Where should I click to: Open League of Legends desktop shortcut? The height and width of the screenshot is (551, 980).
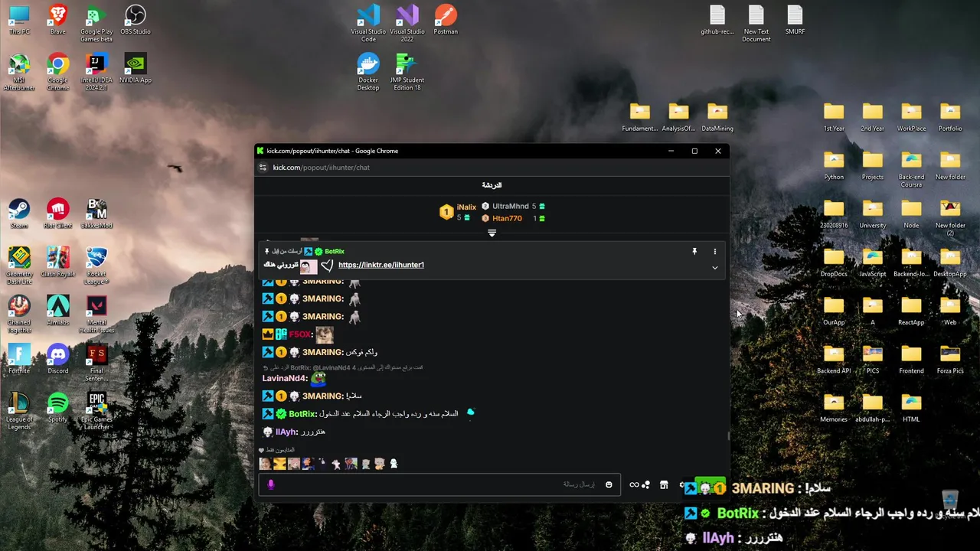pyautogui.click(x=19, y=411)
